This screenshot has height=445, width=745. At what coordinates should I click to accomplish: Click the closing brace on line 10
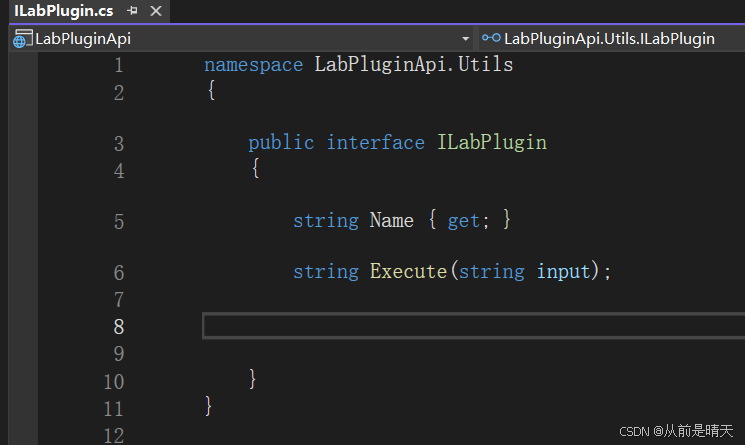[252, 379]
